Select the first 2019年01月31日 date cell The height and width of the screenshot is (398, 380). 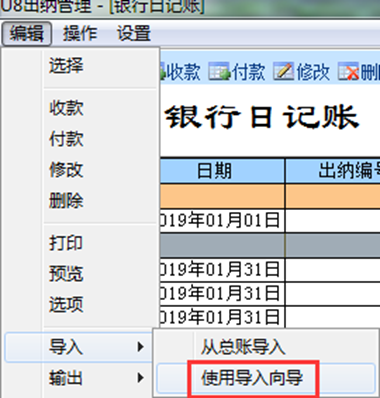[222, 269]
